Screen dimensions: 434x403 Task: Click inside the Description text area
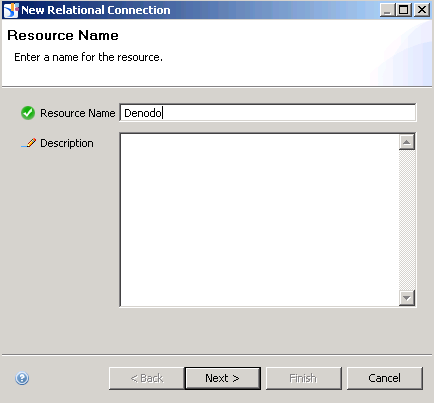click(x=259, y=220)
